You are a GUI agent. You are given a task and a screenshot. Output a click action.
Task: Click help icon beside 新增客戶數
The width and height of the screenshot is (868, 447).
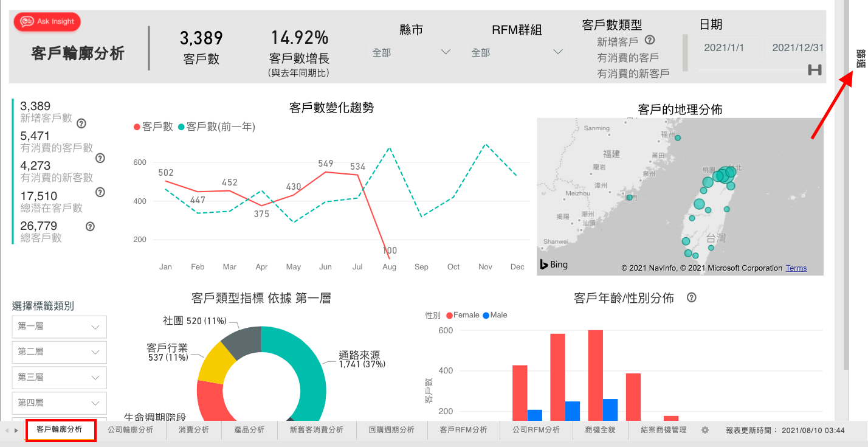coord(81,123)
